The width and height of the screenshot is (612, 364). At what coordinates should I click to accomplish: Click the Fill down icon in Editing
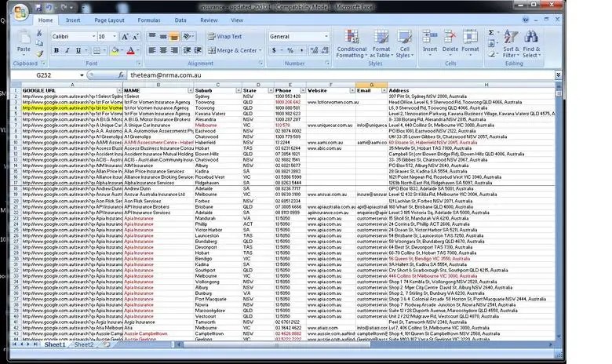pos(491,43)
